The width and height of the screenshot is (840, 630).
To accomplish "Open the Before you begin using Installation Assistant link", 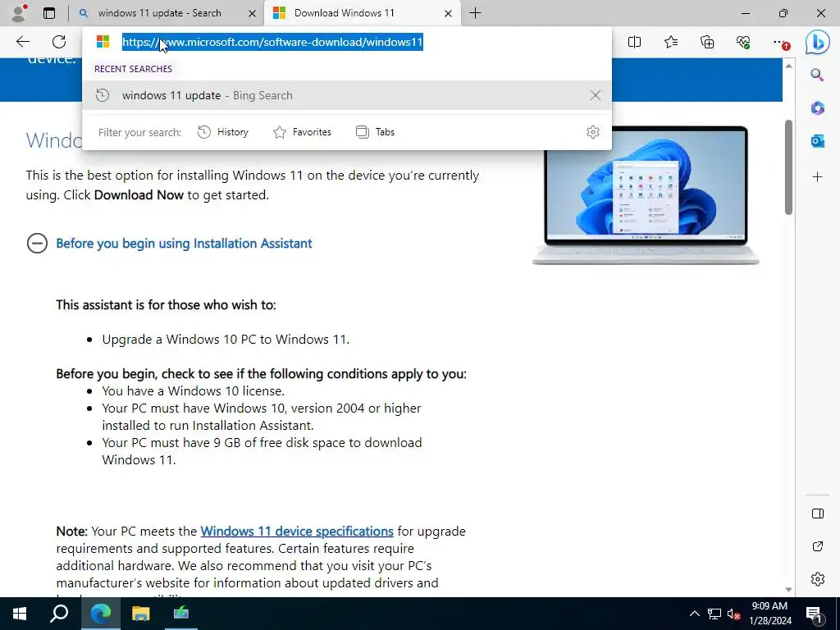I will [x=184, y=243].
